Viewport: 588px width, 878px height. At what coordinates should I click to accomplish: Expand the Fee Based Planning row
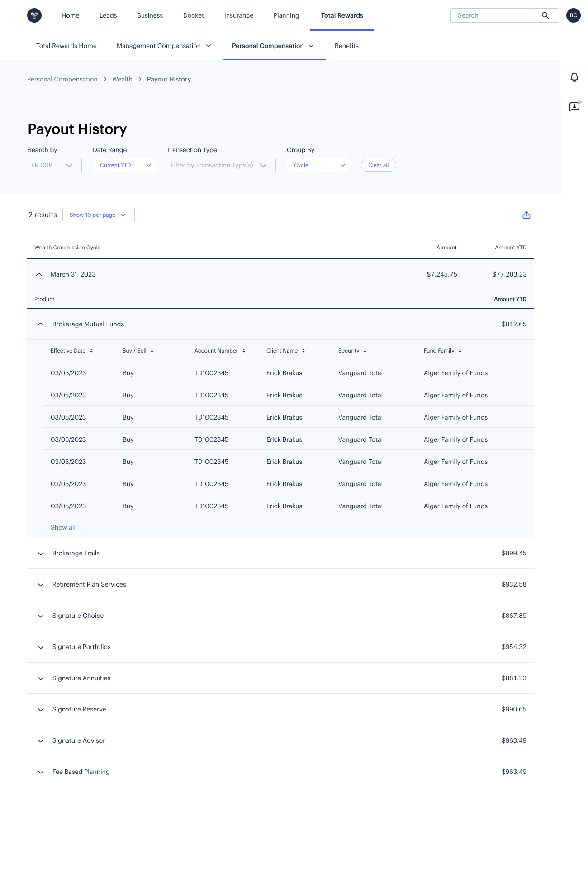click(x=41, y=772)
